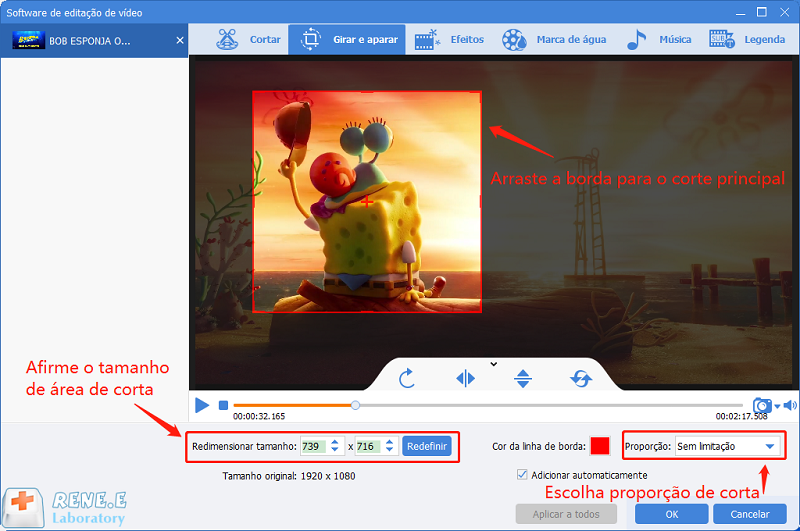Click the crop width field 739
800x531 pixels.
[313, 446]
